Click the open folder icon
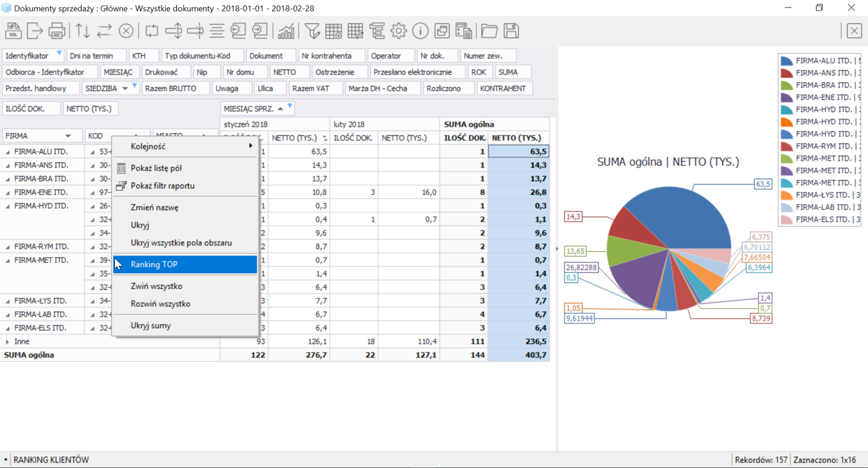The height and width of the screenshot is (468, 868). click(490, 31)
